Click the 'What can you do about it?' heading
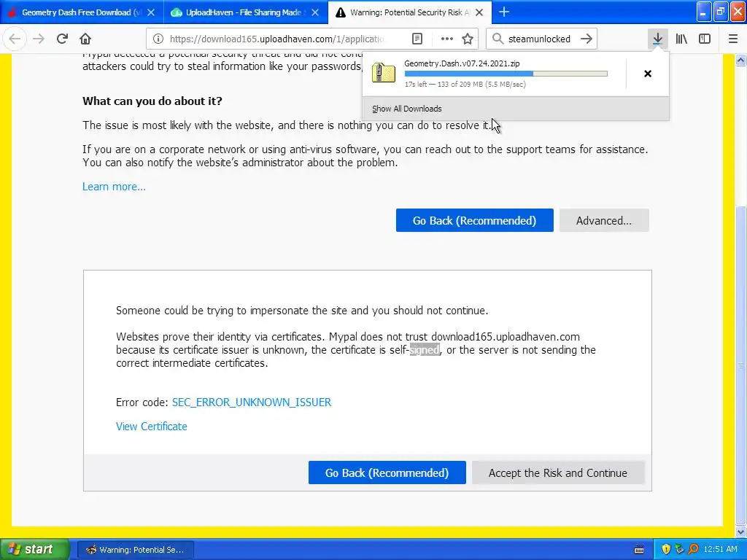Viewport: 747px width, 560px height. point(152,101)
